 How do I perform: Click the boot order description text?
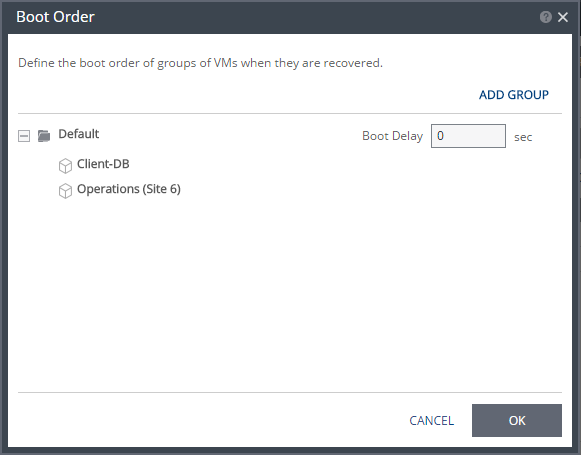click(x=200, y=63)
